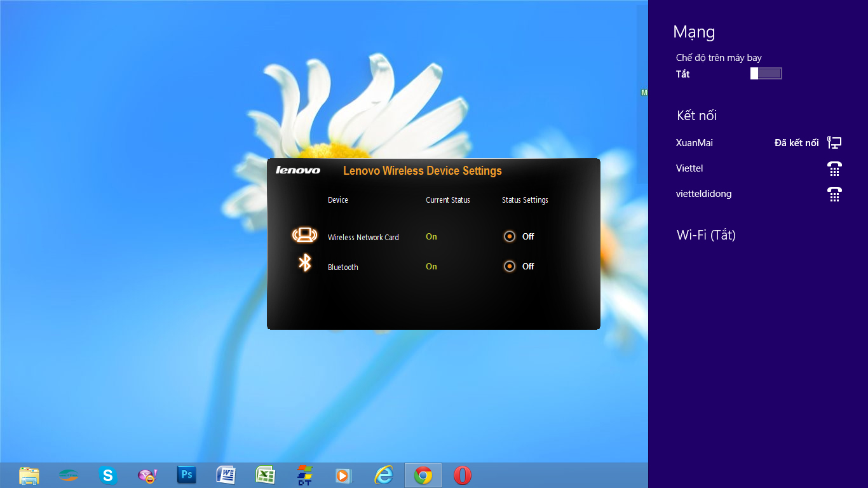868x488 pixels.
Task: Open Internet Explorer from the taskbar
Action: pos(384,475)
